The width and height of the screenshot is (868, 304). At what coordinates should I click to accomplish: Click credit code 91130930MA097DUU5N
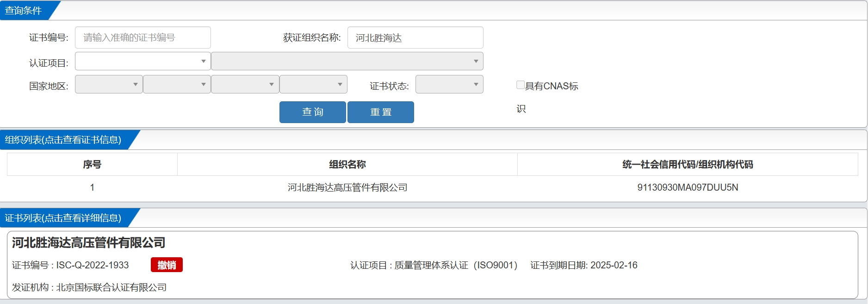point(688,187)
